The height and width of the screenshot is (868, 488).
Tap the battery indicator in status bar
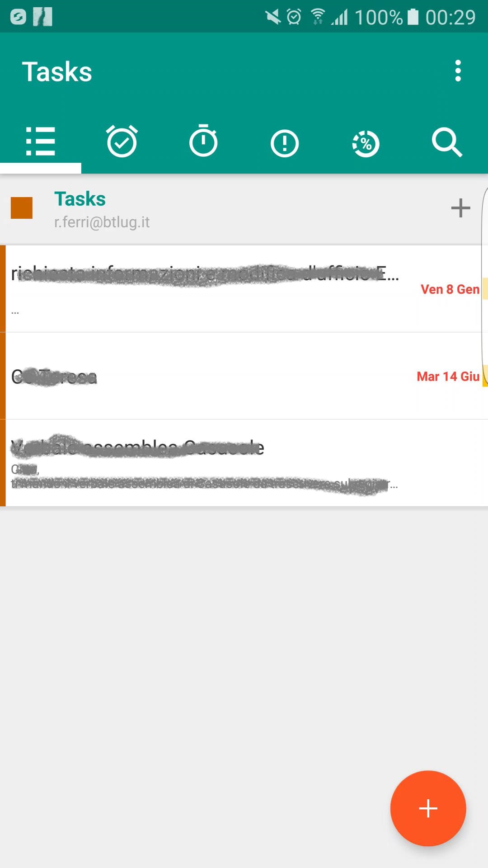[x=413, y=17]
